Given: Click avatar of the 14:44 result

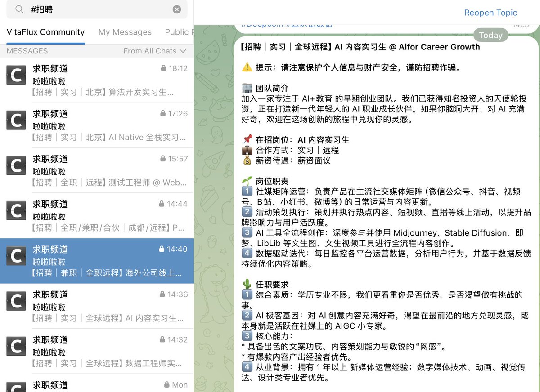Looking at the screenshot, I should click(x=16, y=210).
